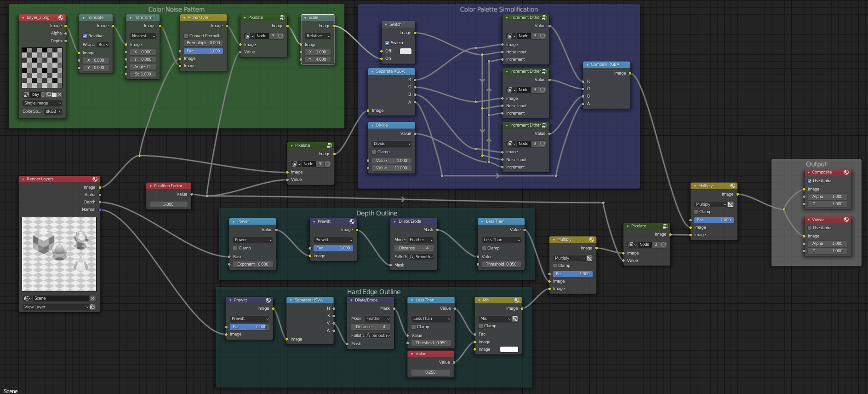The image size is (868, 394).
Task: Enable Convert Premult checkbox in Alpha Over
Action: click(x=186, y=36)
